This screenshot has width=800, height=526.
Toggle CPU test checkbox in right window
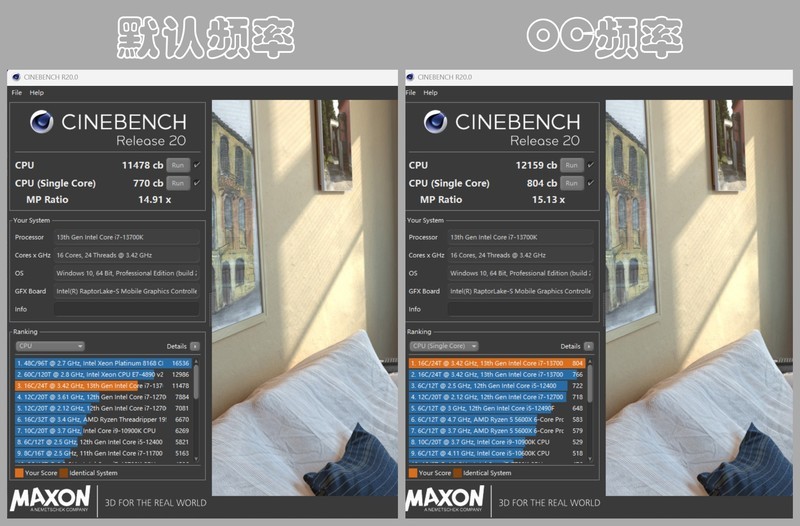[590, 165]
